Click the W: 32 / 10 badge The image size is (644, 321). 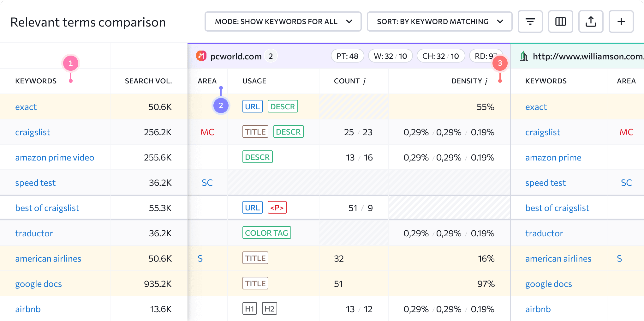coord(390,56)
